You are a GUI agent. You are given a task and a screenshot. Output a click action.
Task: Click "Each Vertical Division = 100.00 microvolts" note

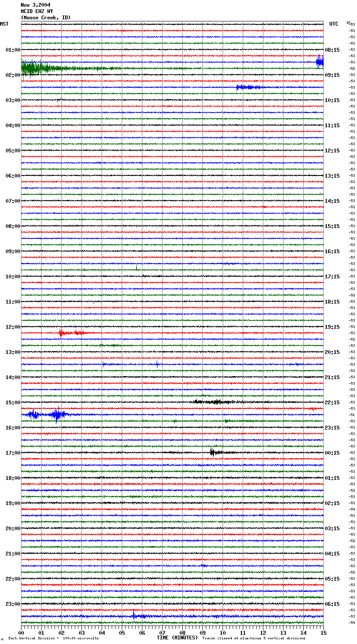(53, 638)
